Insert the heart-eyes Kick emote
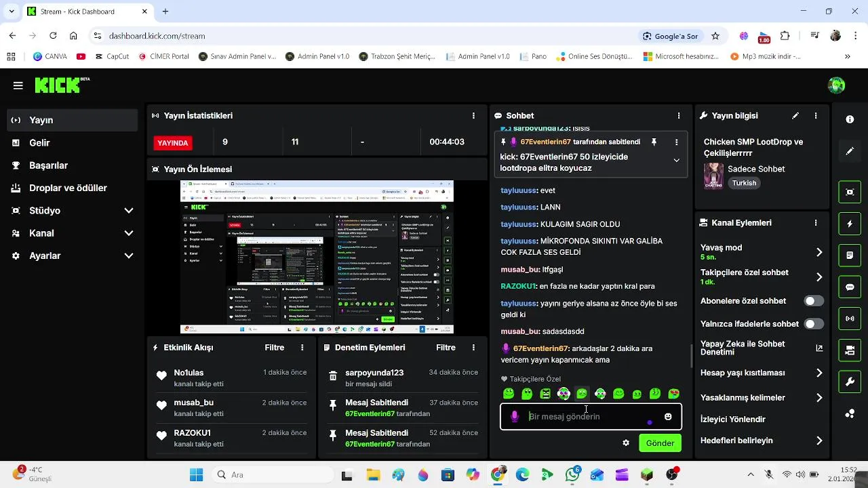 click(673, 394)
